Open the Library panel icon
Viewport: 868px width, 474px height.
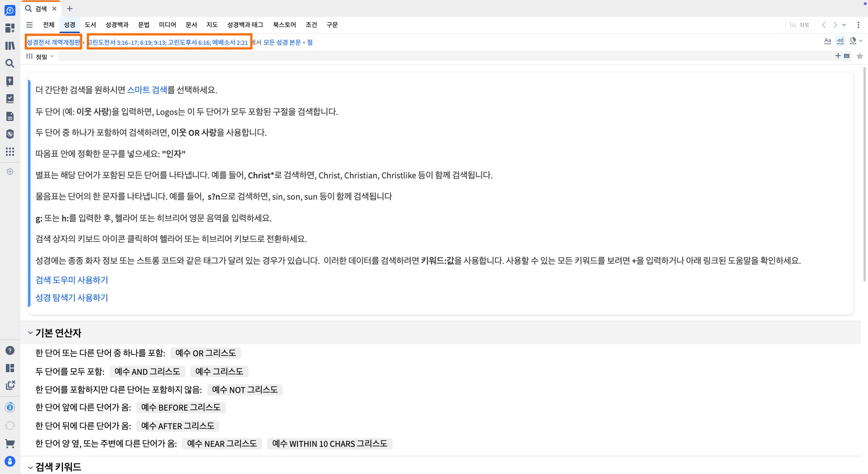[10, 46]
